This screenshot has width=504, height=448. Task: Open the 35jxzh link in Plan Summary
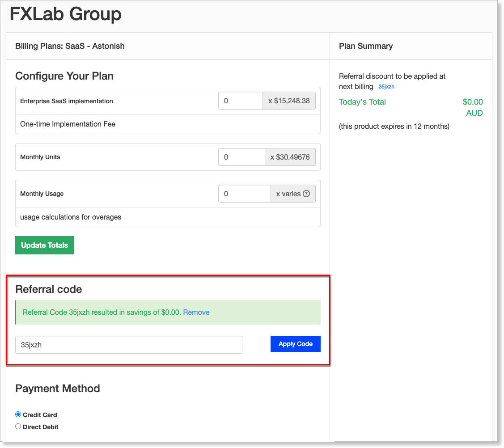point(386,87)
